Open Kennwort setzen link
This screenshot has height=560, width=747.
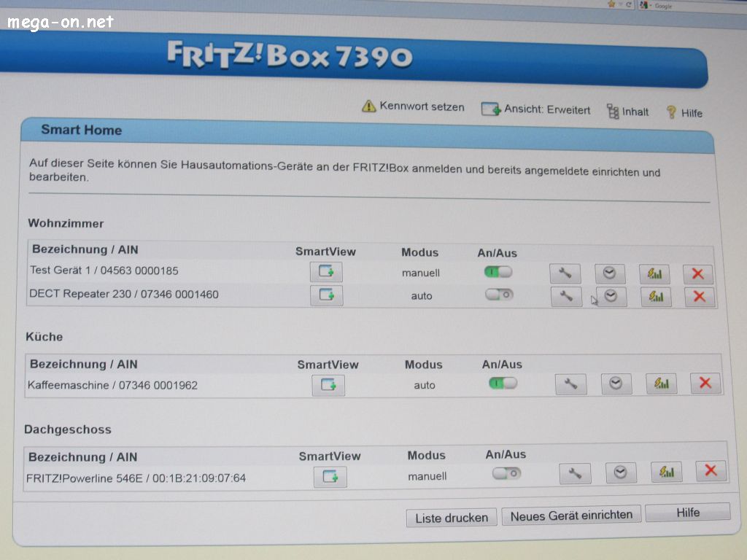click(x=414, y=106)
